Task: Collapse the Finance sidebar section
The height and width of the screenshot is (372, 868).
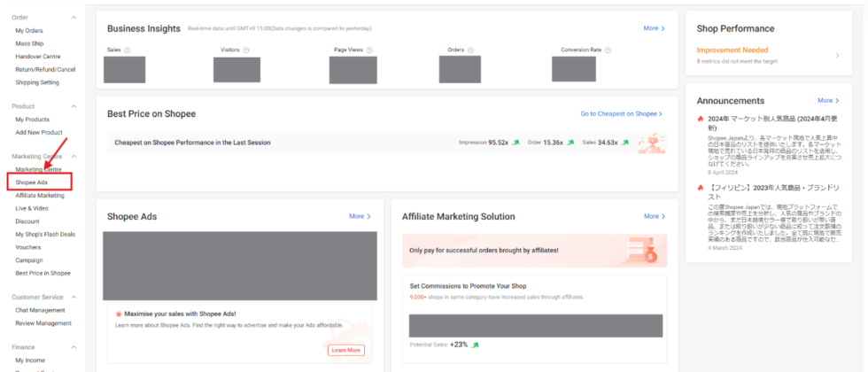Action: point(74,347)
